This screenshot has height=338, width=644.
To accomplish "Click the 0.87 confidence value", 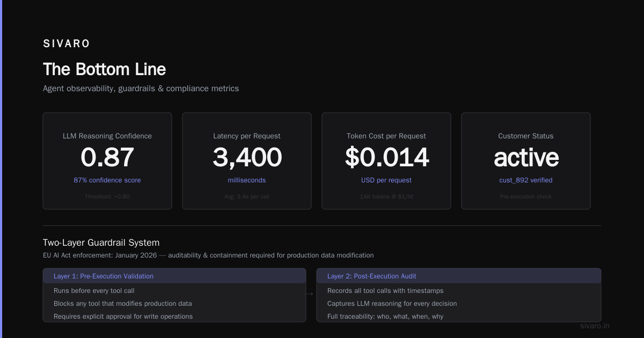I will tap(107, 158).
